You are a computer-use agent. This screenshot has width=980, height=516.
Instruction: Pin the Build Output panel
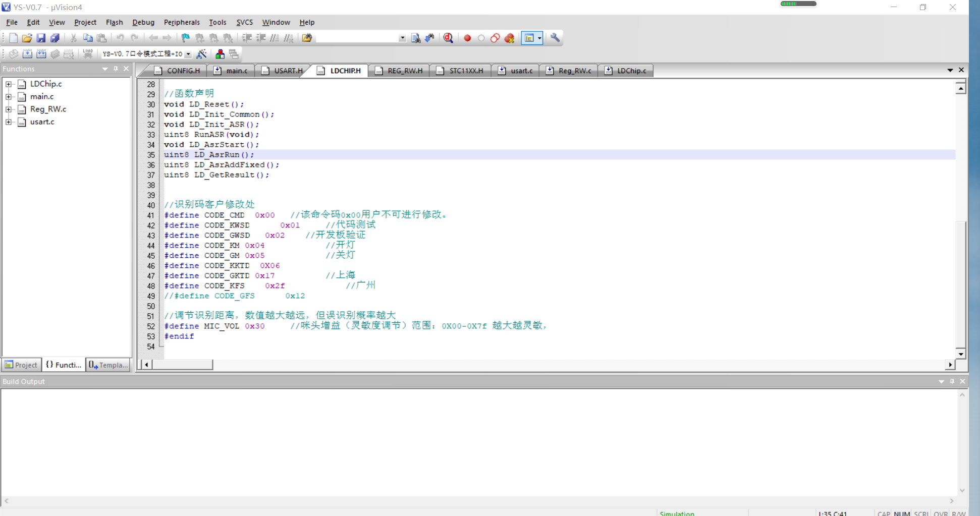pos(952,381)
